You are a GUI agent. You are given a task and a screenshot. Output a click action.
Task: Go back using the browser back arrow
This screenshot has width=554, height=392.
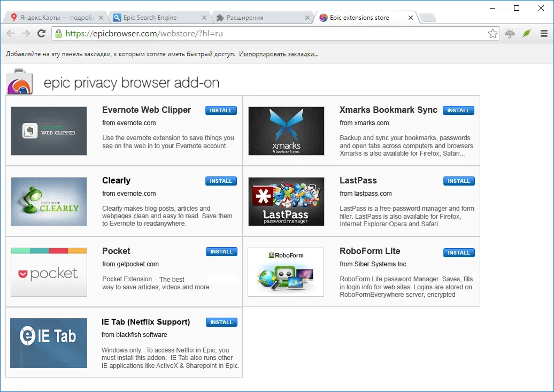(11, 34)
